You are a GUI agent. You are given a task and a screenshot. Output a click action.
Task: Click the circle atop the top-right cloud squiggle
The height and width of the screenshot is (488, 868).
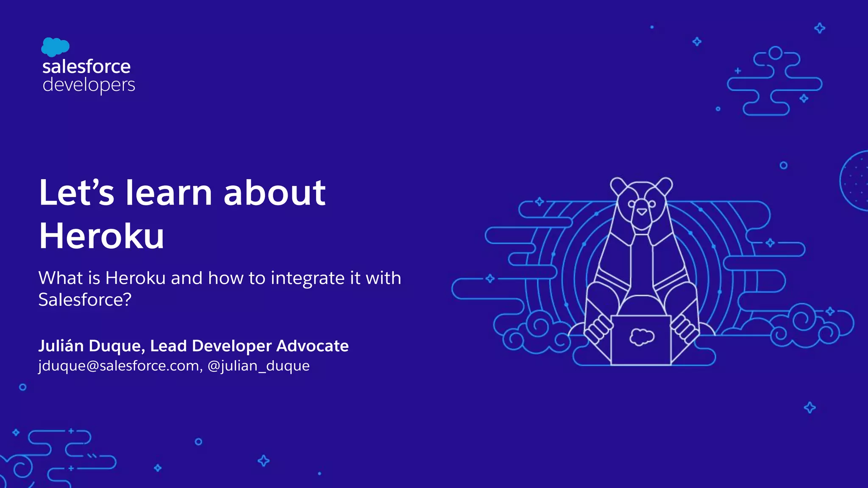click(x=775, y=53)
